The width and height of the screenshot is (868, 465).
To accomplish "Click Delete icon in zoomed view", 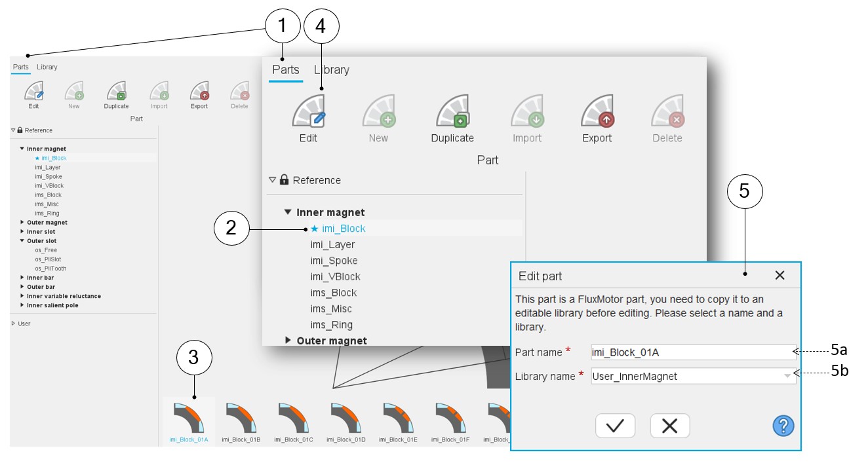I will 667,111.
